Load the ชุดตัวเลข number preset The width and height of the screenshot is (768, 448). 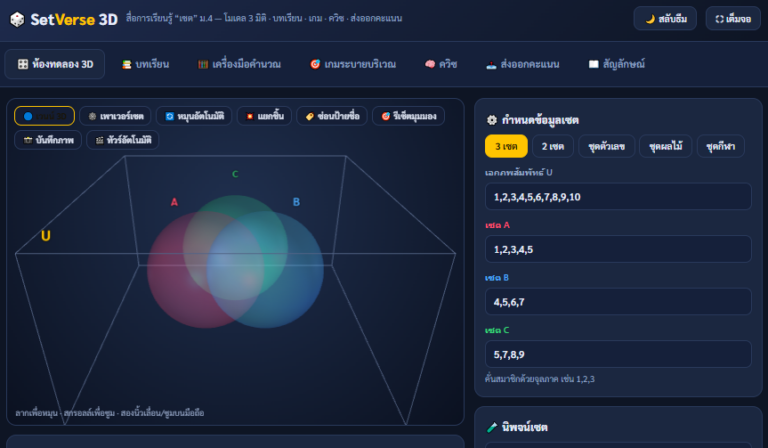pos(606,146)
